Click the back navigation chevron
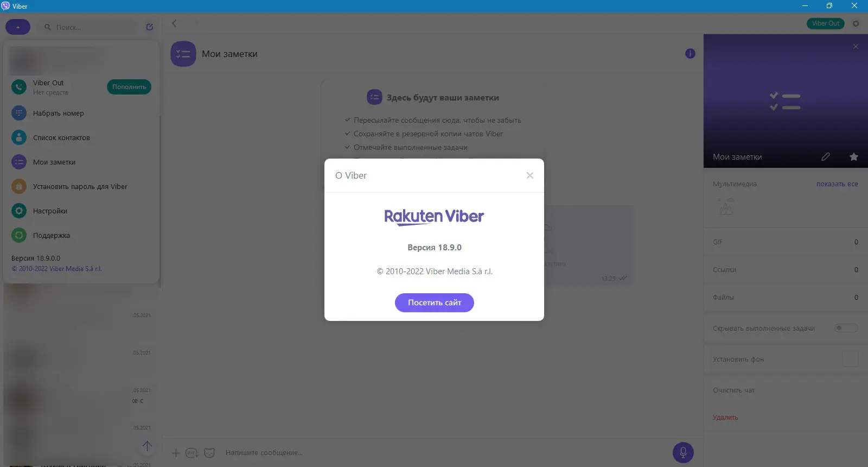The width and height of the screenshot is (868, 467). point(174,23)
